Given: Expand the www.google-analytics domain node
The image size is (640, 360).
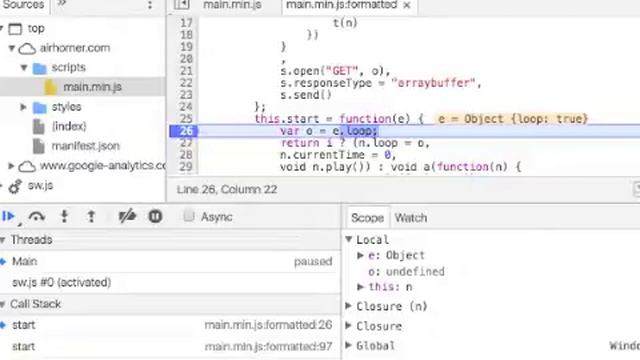Looking at the screenshot, I should coord(11,166).
